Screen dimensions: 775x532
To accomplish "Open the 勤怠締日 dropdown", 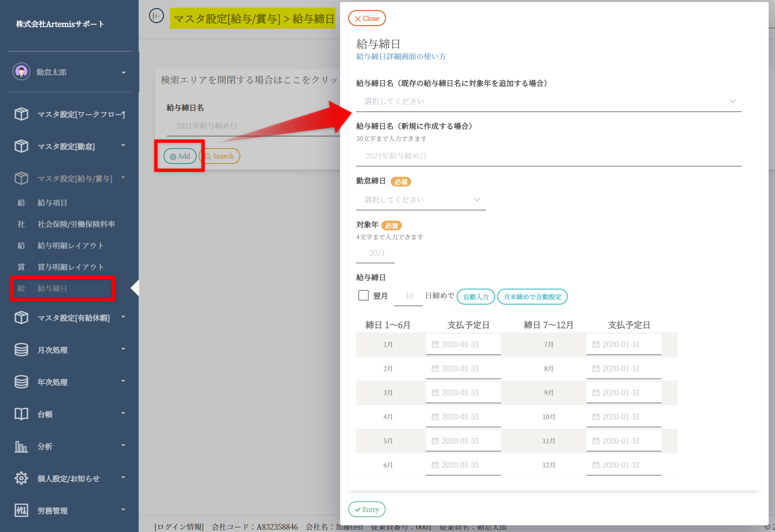I will pos(421,200).
